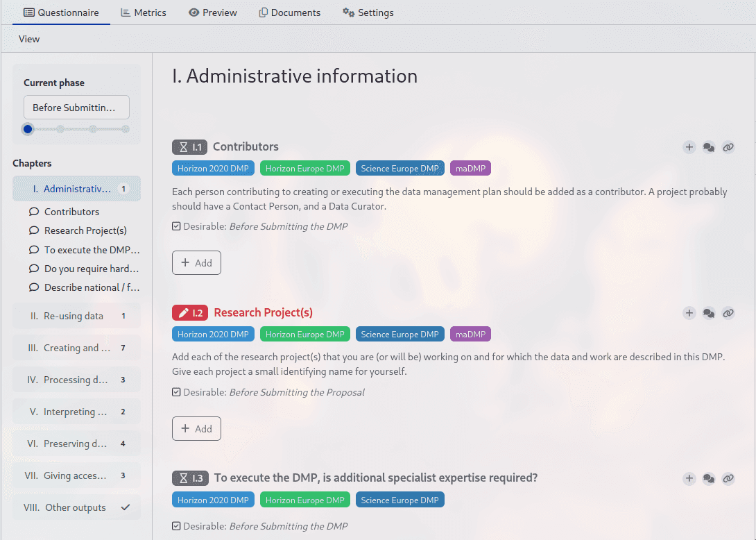
Task: Open comments icon for Research Project(s)
Action: [709, 313]
